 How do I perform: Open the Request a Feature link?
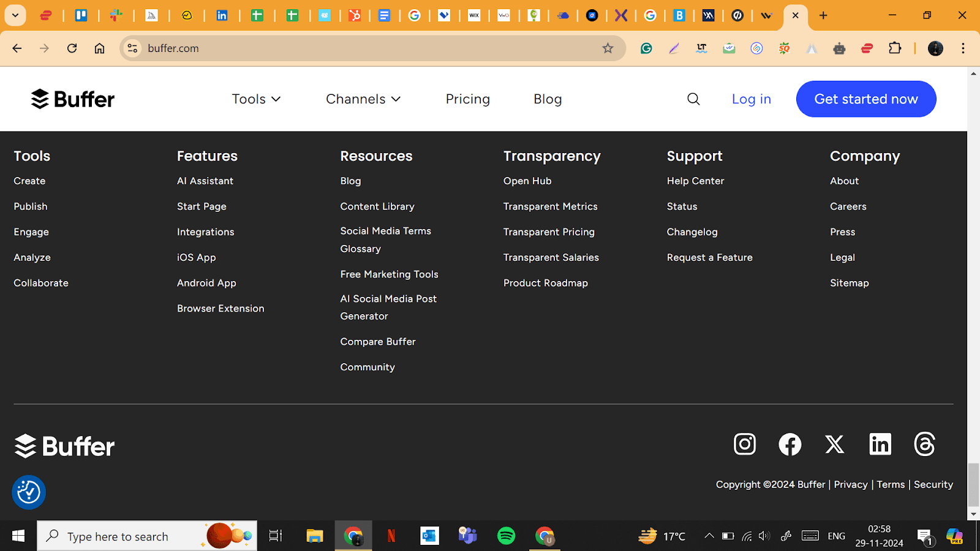[710, 258]
